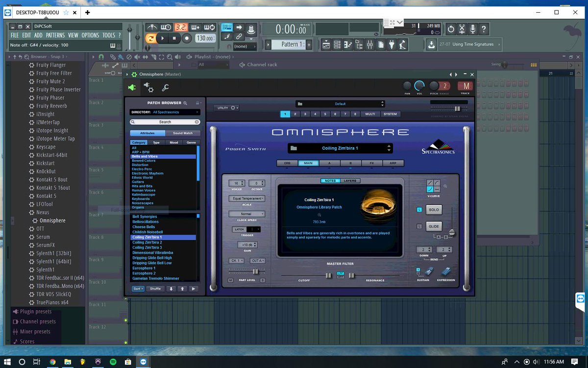
Task: Click the undo history icon
Action: click(x=451, y=29)
